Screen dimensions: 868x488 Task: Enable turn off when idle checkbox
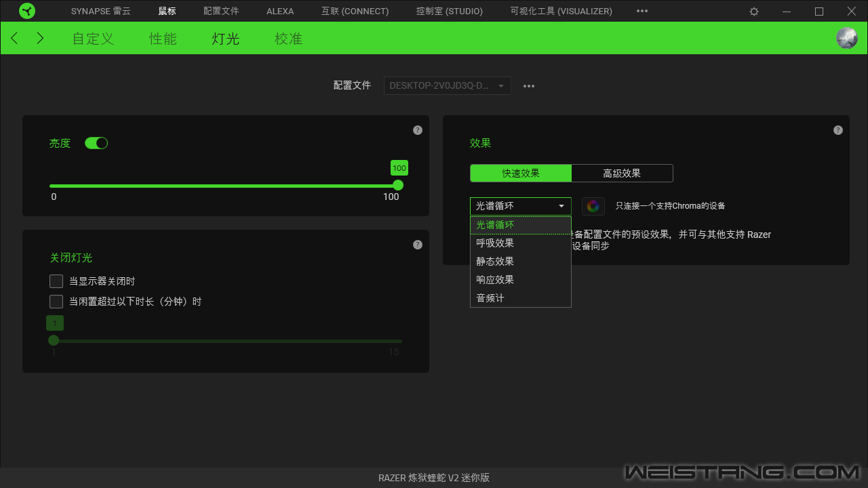tap(56, 302)
